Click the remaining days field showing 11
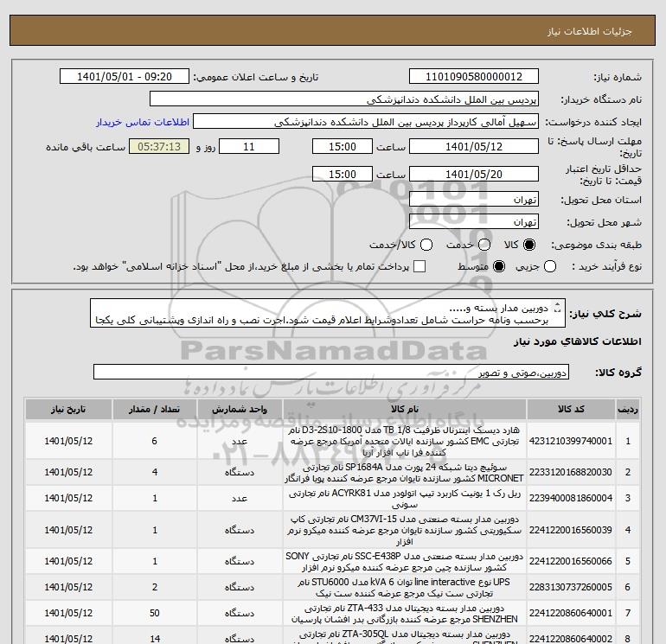This screenshot has height=644, width=666. point(248,146)
